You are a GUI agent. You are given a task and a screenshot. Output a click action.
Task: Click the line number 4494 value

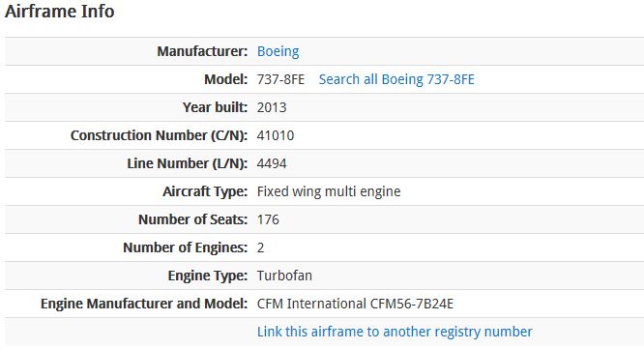click(x=272, y=163)
